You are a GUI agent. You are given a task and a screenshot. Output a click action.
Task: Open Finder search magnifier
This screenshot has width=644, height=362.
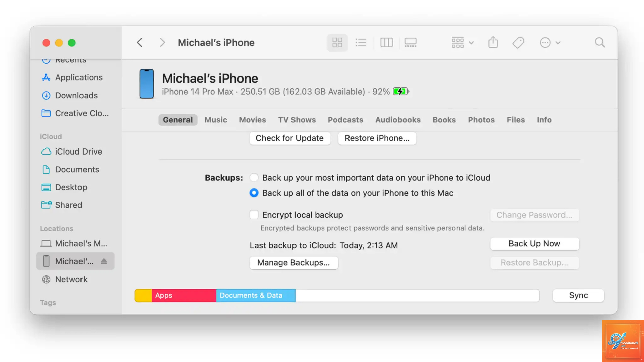[x=600, y=43]
